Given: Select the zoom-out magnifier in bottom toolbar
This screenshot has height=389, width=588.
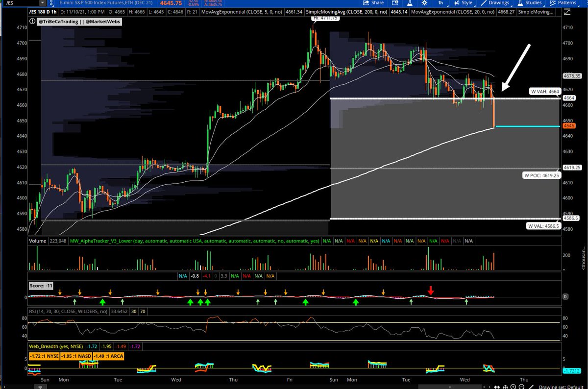Looking at the screenshot, I should (x=521, y=387).
